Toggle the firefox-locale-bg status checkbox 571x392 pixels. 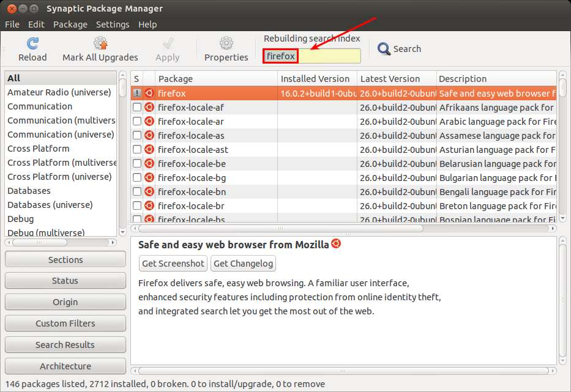(137, 177)
